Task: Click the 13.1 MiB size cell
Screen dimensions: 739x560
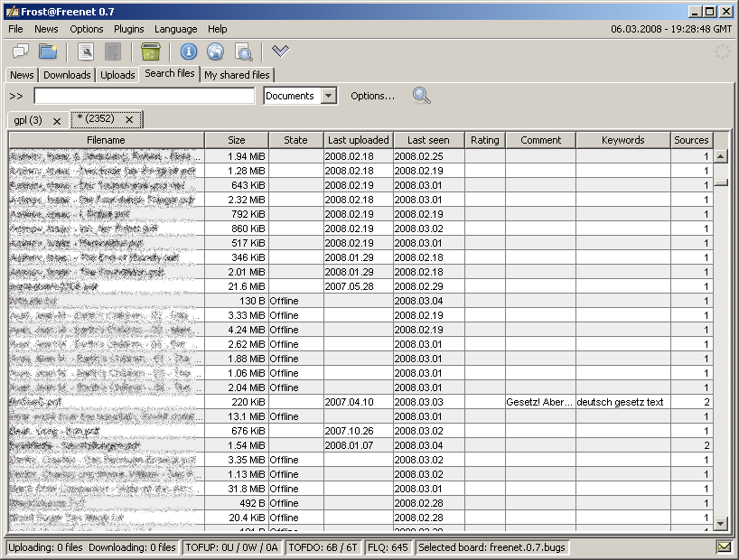Action: [237, 416]
